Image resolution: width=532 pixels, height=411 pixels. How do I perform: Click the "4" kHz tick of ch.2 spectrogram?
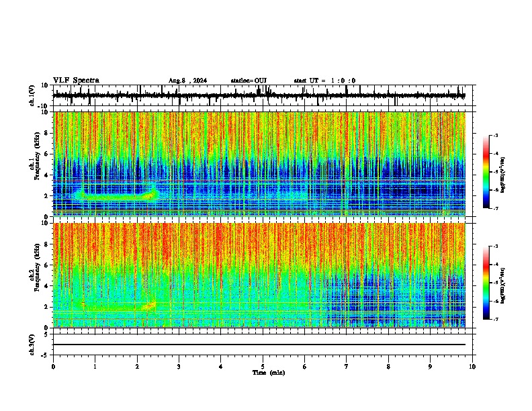click(46, 286)
